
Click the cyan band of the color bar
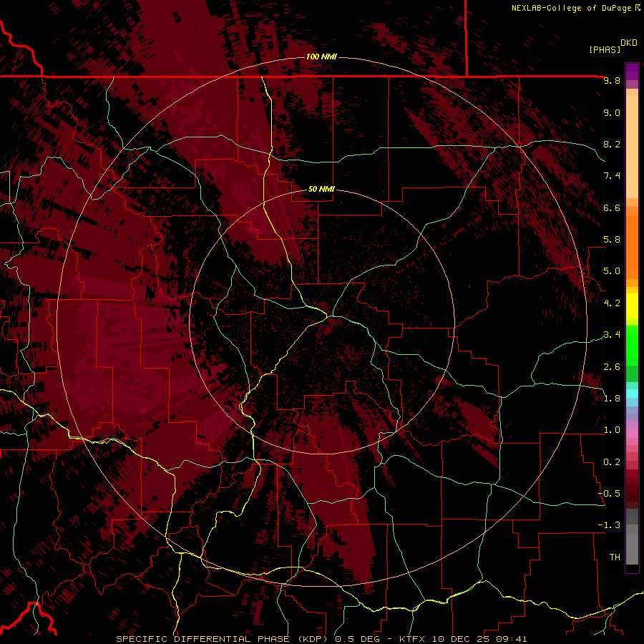(632, 394)
